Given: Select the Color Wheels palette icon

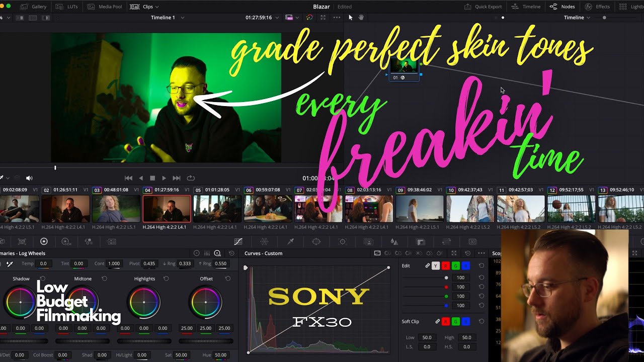Looking at the screenshot, I should (44, 242).
